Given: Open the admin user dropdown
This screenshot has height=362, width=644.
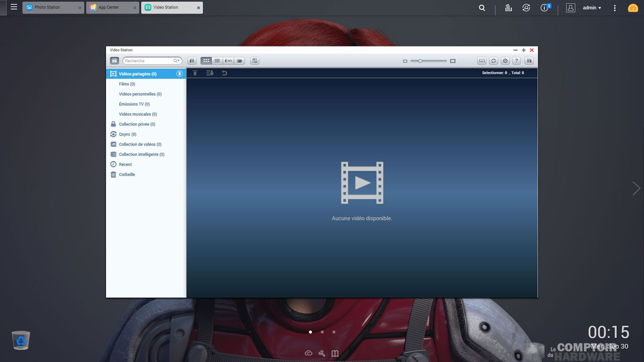Looking at the screenshot, I should (592, 8).
